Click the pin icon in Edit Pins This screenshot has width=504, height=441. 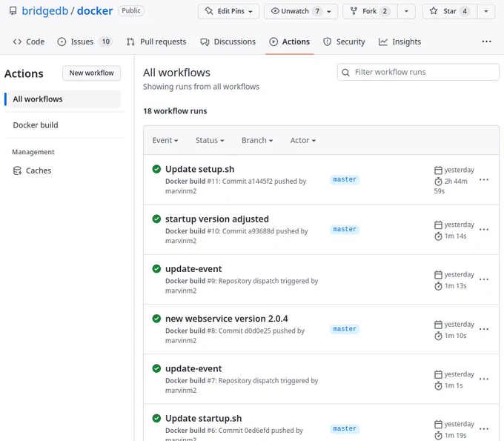coord(209,11)
